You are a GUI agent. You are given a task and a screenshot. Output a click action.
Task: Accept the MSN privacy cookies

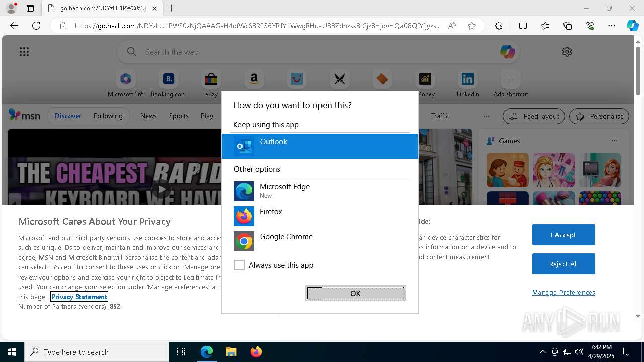pyautogui.click(x=563, y=235)
